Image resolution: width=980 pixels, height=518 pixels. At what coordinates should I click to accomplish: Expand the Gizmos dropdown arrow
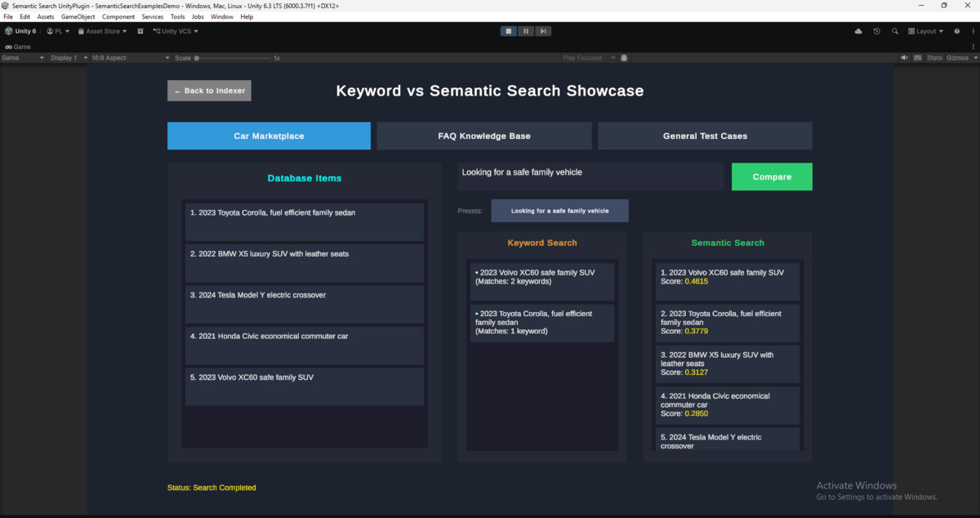[974, 58]
